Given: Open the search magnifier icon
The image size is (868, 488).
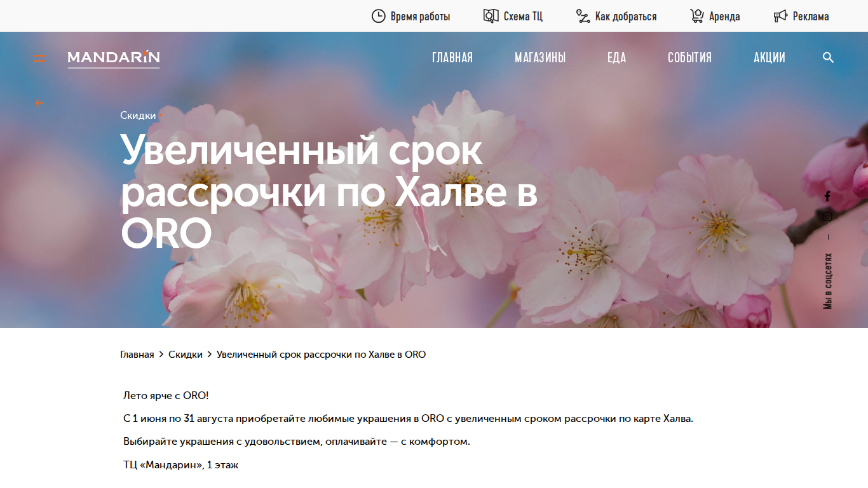Looking at the screenshot, I should click(x=828, y=58).
